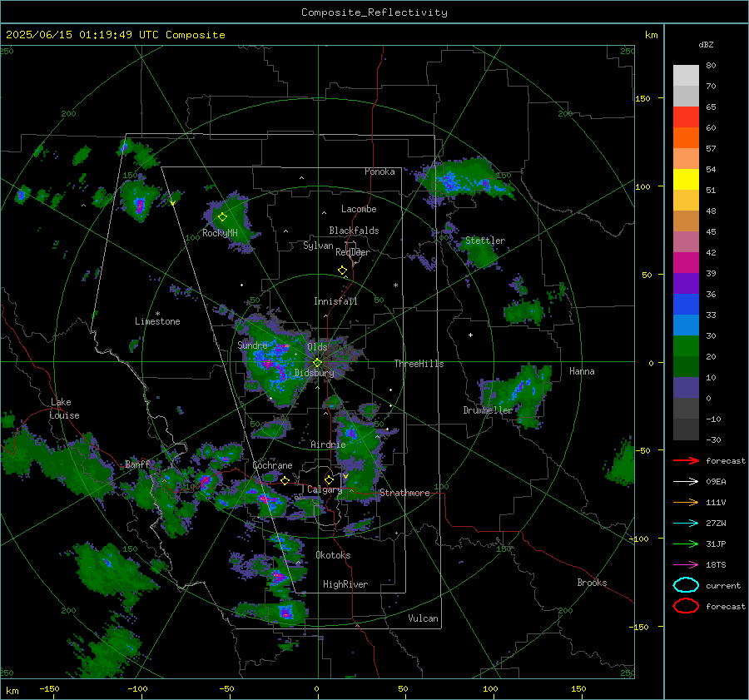Click the Banff city label
Screen dimensions: 749x700
click(x=137, y=464)
